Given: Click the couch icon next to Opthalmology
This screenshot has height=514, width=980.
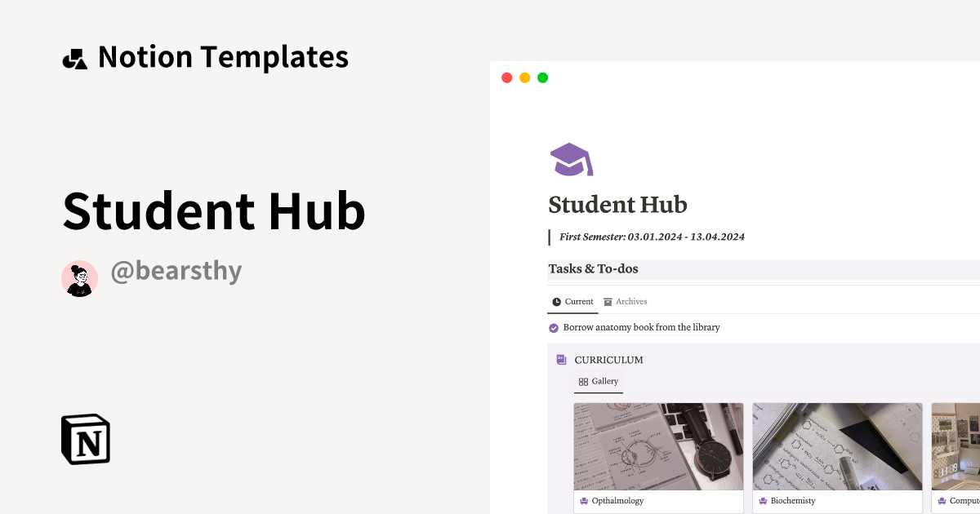Looking at the screenshot, I should click(x=583, y=500).
